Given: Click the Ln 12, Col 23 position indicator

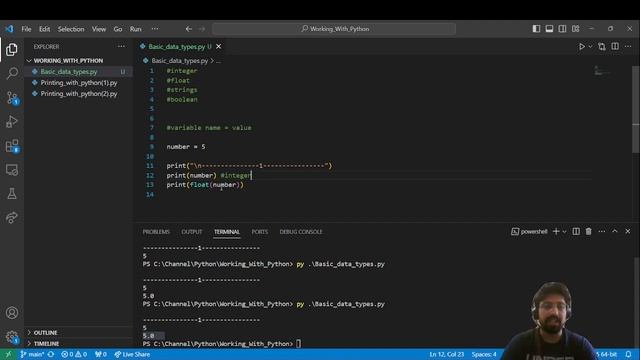Looking at the screenshot, I should (x=447, y=354).
